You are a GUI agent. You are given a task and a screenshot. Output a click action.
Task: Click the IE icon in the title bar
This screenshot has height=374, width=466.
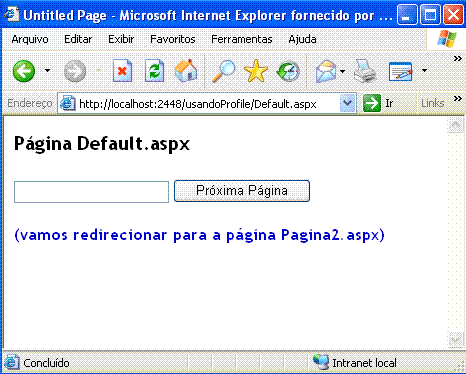coord(12,14)
